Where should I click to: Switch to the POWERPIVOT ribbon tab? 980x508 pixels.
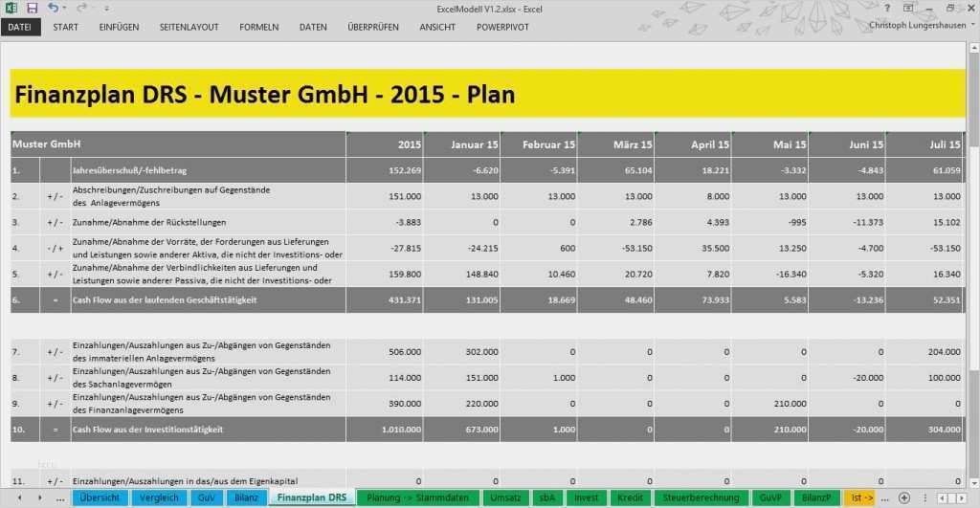click(x=502, y=27)
